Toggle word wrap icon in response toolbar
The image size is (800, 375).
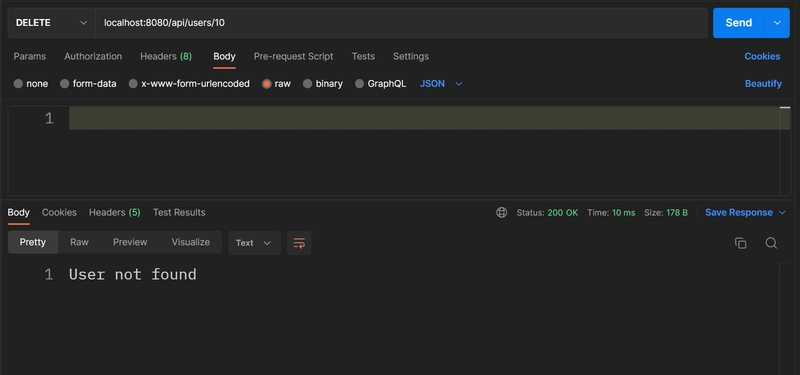(x=299, y=243)
